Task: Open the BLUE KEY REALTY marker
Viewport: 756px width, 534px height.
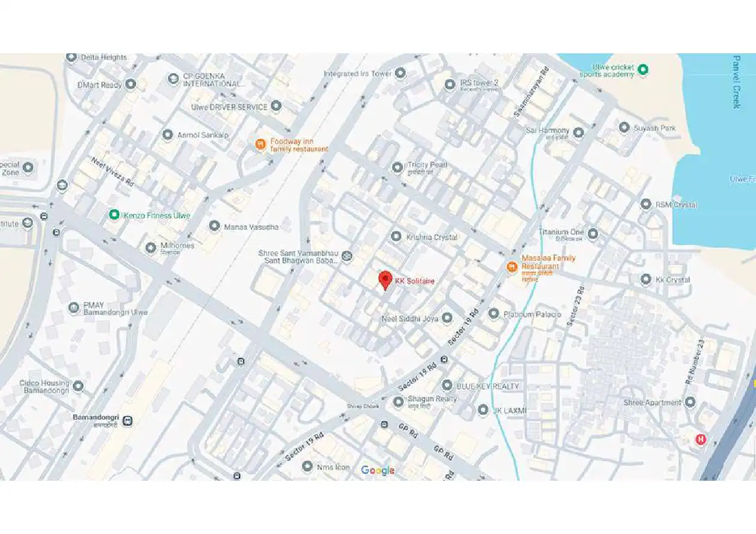Action: click(x=447, y=385)
